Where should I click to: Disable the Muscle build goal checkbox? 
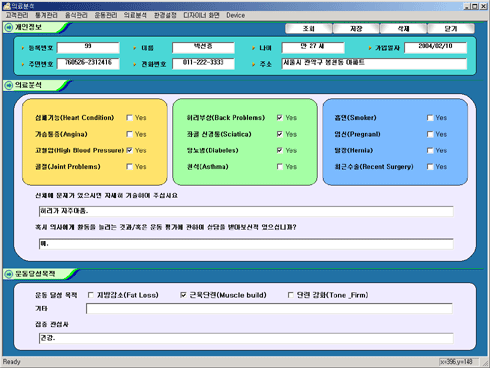[x=183, y=295]
